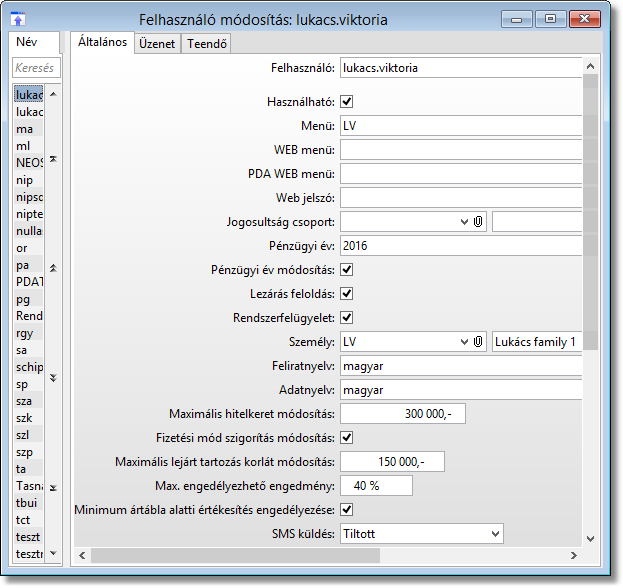This screenshot has width=623, height=588.
Task: Toggle the Rendszerfelügyelet checkbox
Action: 347,318
